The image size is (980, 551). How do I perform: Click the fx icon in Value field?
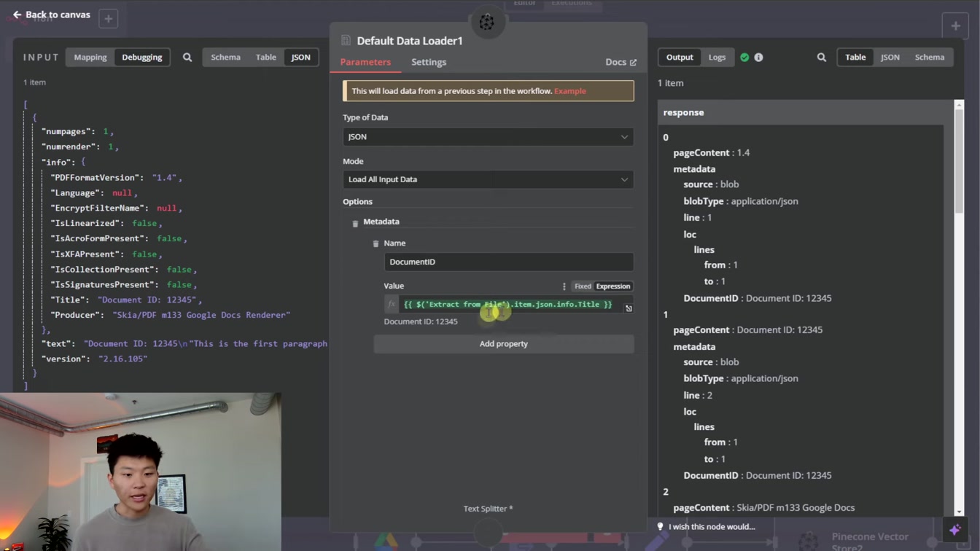point(392,305)
